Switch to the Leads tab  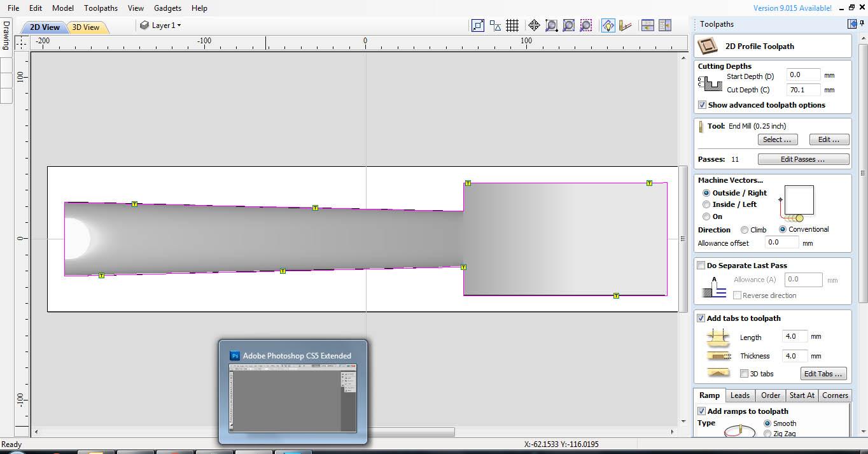[x=740, y=395]
